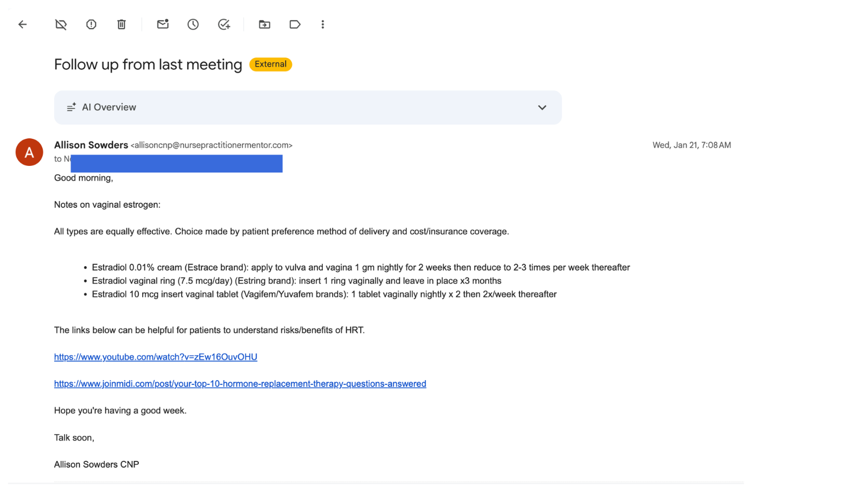Expand the AI Overview chevron
This screenshot has width=868, height=488.
(x=542, y=107)
